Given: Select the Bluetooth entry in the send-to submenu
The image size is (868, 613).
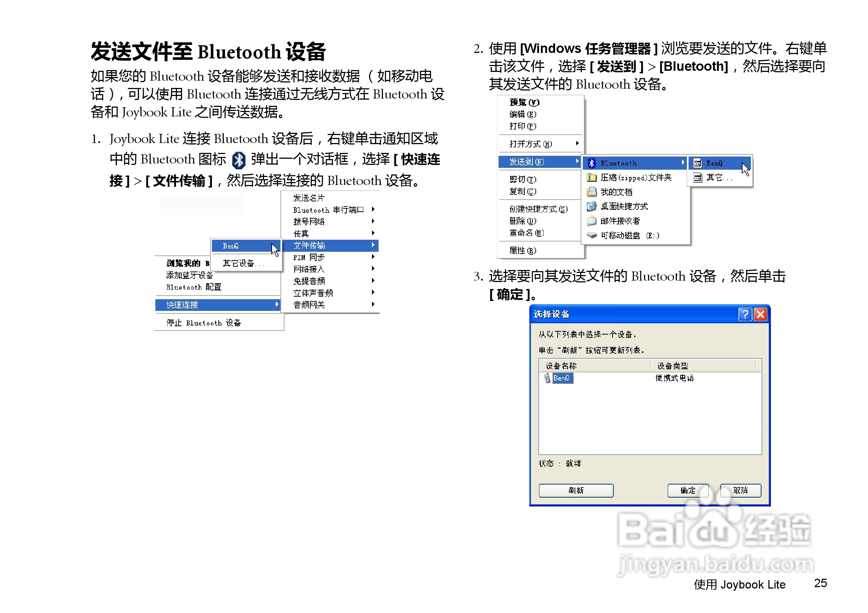Looking at the screenshot, I should click(x=620, y=163).
